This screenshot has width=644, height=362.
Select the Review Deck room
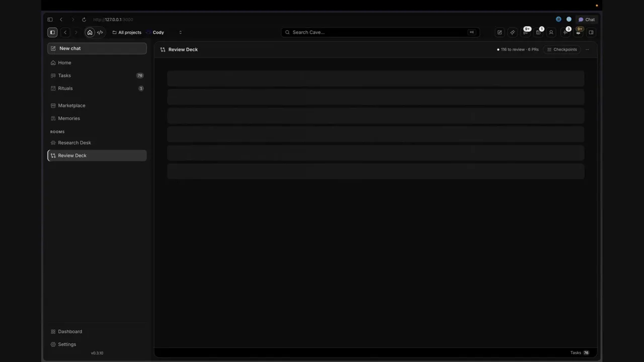97,155
